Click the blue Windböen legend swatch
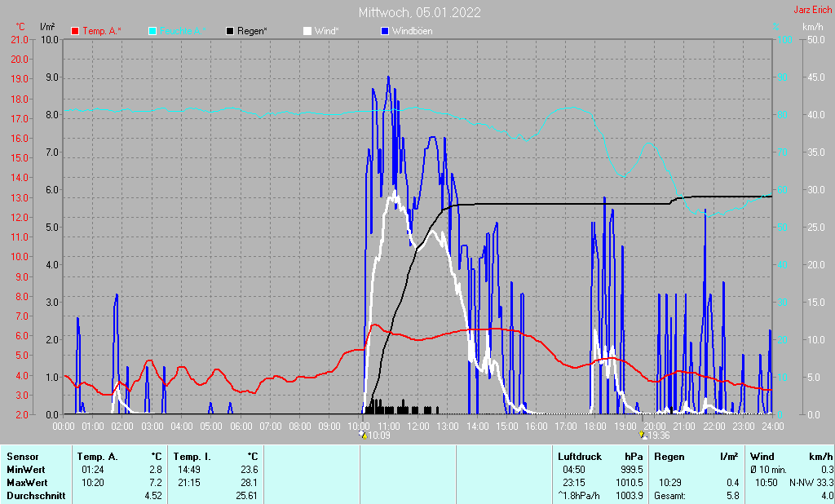 pyautogui.click(x=385, y=32)
